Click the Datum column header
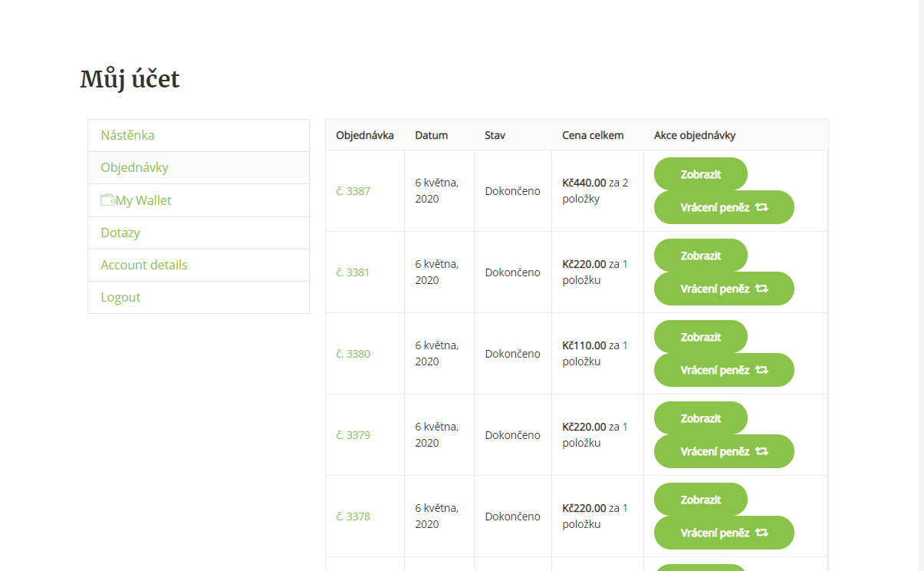924x571 pixels. (x=432, y=135)
